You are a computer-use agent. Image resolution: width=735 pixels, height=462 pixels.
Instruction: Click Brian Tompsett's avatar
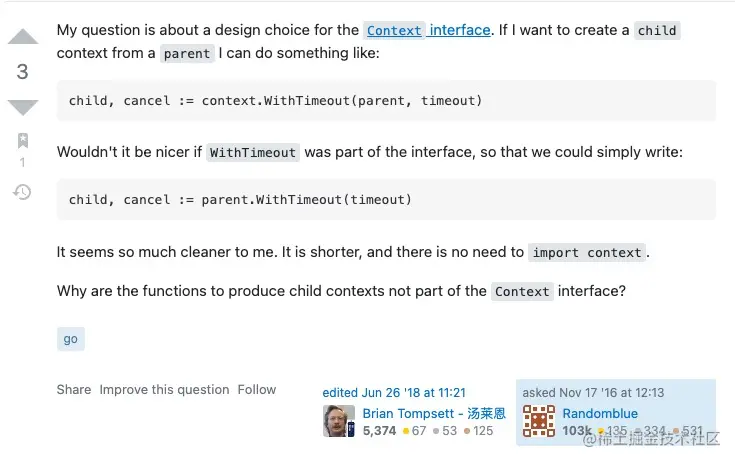339,421
